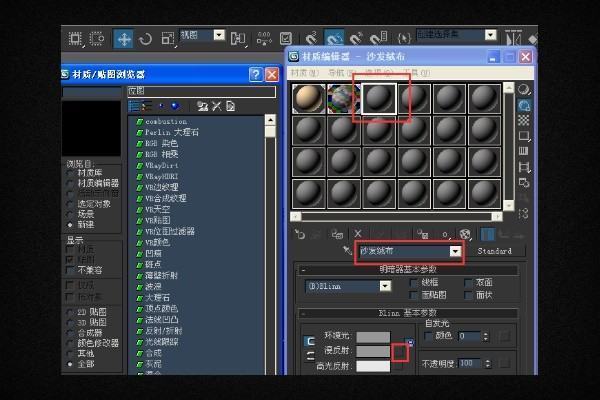Click the diffuse map button square
The height and width of the screenshot is (400, 600).
(x=401, y=352)
